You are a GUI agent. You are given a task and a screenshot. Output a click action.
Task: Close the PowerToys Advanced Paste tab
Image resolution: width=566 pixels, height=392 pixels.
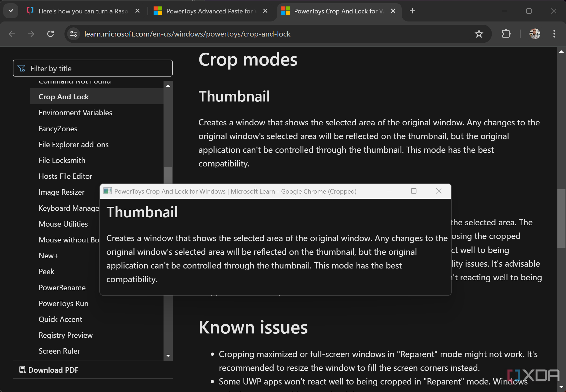point(265,11)
